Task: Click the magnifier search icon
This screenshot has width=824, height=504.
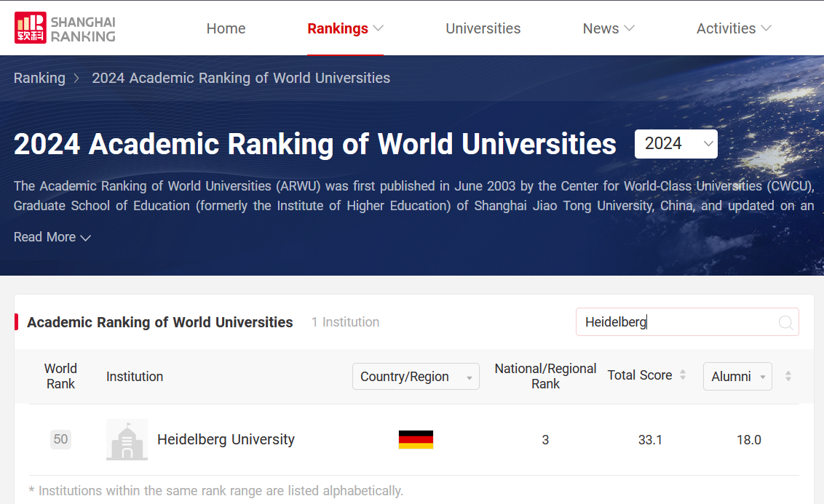Action: 785,322
